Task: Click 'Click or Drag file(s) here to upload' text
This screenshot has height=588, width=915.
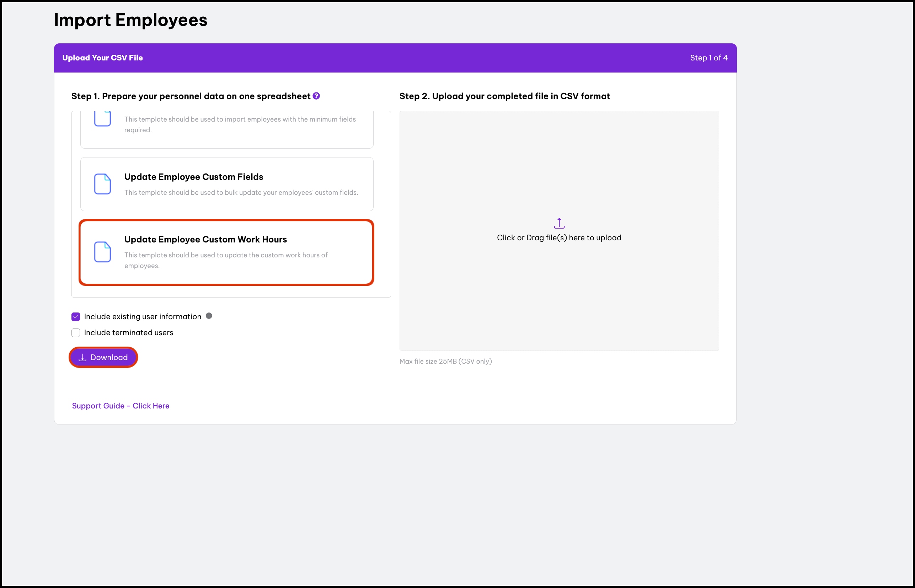Action: click(x=559, y=238)
